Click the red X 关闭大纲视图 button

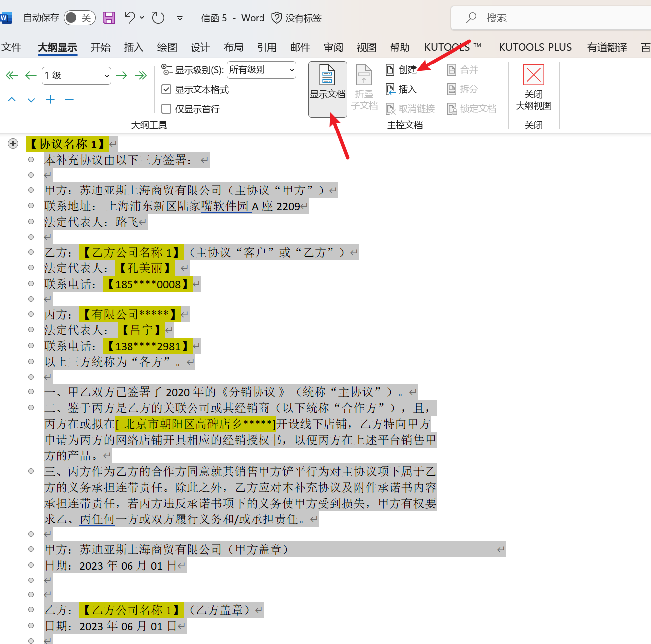pos(534,88)
